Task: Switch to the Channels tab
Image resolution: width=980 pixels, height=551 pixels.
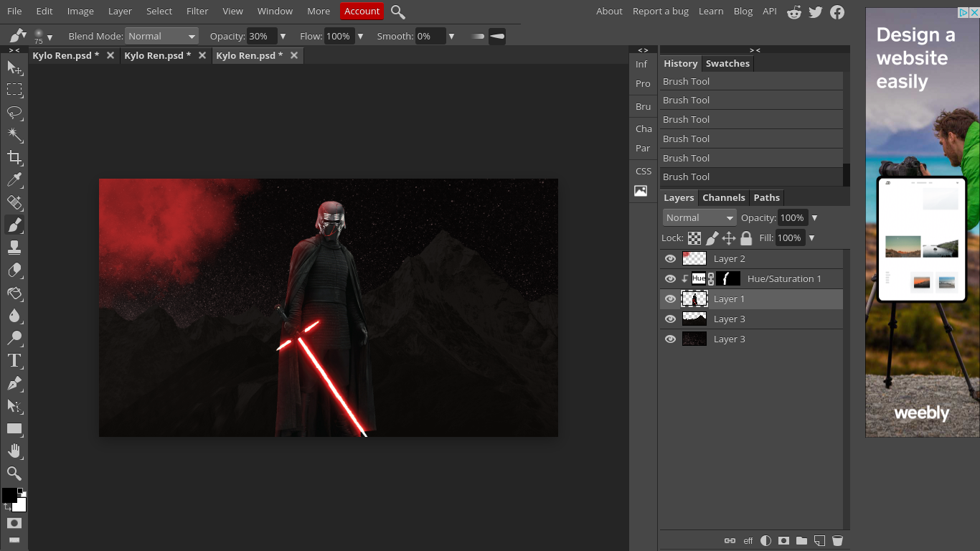Action: pyautogui.click(x=724, y=198)
